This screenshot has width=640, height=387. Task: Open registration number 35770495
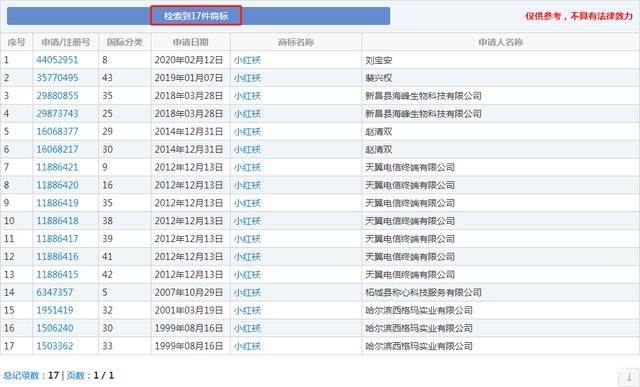pyautogui.click(x=57, y=78)
